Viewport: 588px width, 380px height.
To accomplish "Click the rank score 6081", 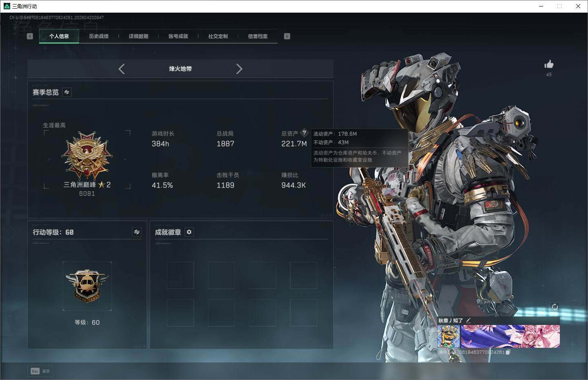I will click(87, 194).
